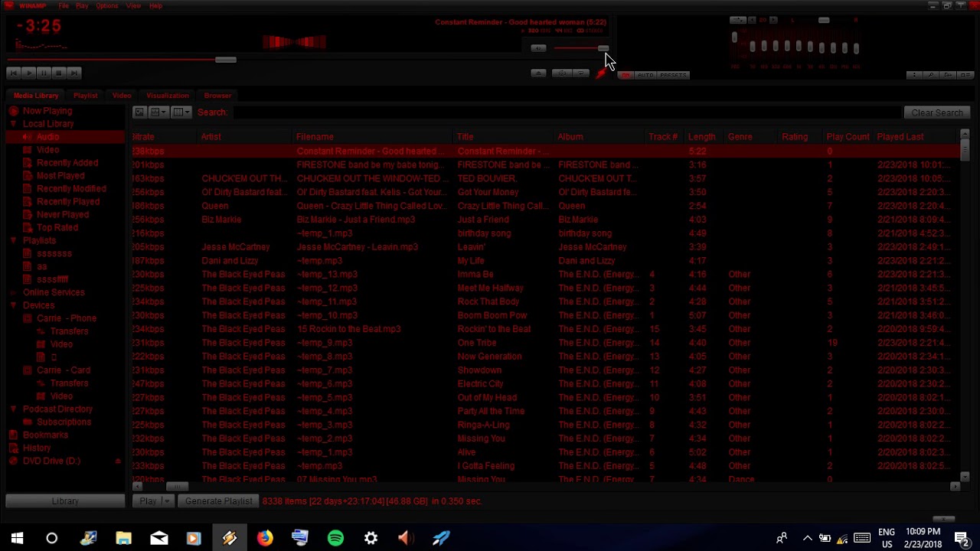980x551 pixels.
Task: Open the Play menu
Action: (x=82, y=6)
